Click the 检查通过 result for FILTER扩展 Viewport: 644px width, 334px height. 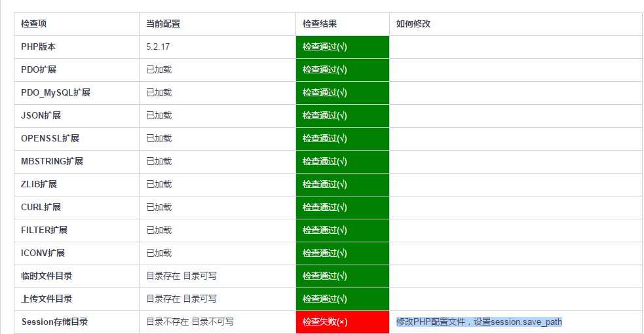343,231
